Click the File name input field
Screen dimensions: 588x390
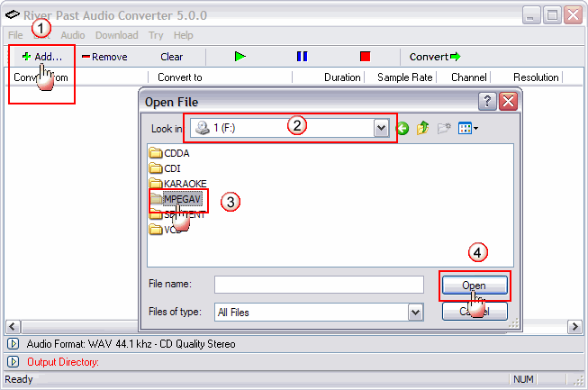click(x=319, y=285)
